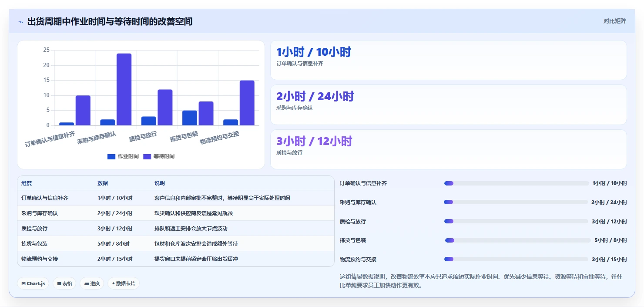The image size is (644, 307).
Task: Click the 等待时间 bar for 拣货与包装
Action: coord(206,114)
